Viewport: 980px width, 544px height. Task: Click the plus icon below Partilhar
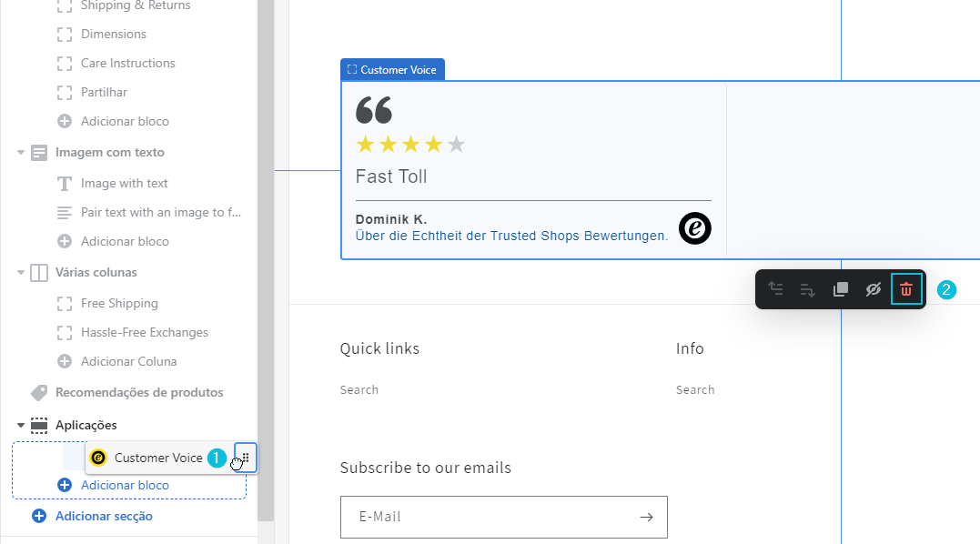pos(65,121)
